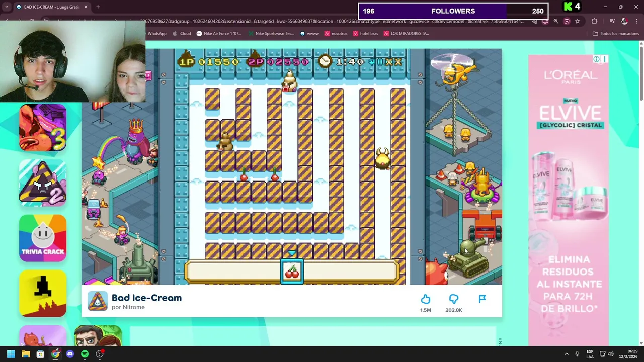Open the dark pyramid game thumbnail numbered 2
This screenshot has height=362, width=644.
coord(43,183)
